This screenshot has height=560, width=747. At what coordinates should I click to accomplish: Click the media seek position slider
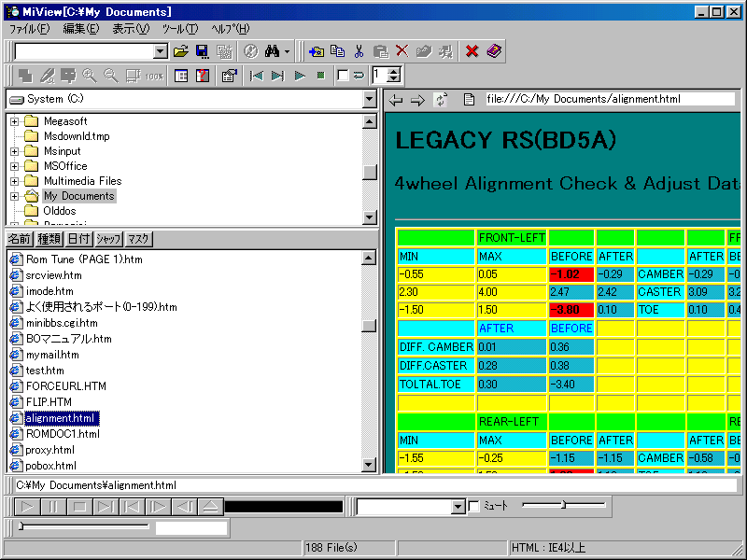[x=84, y=526]
